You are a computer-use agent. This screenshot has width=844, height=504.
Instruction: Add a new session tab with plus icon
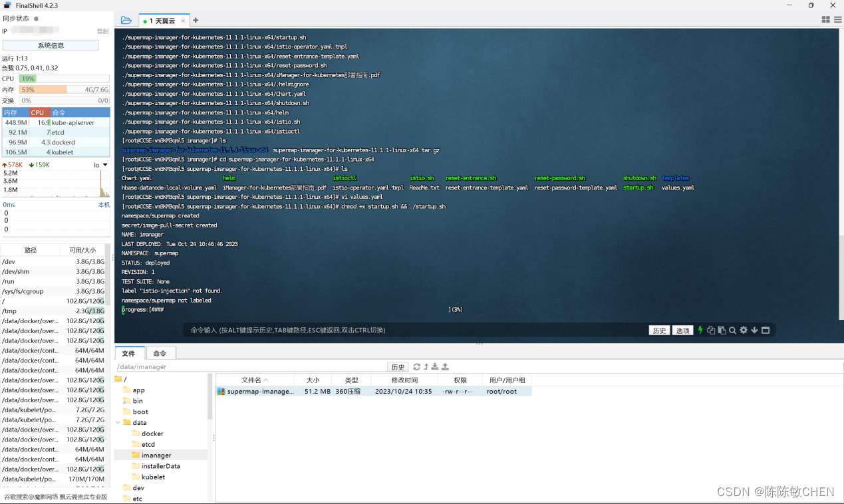pos(196,21)
